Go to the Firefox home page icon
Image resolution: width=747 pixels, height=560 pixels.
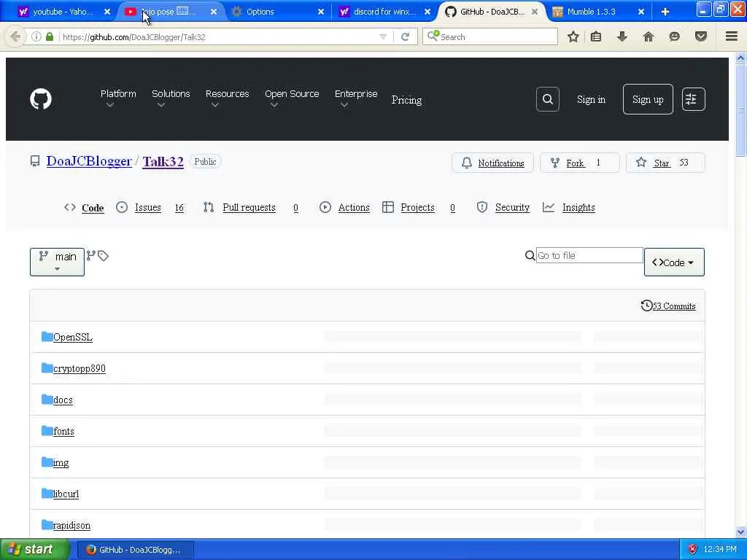(649, 36)
